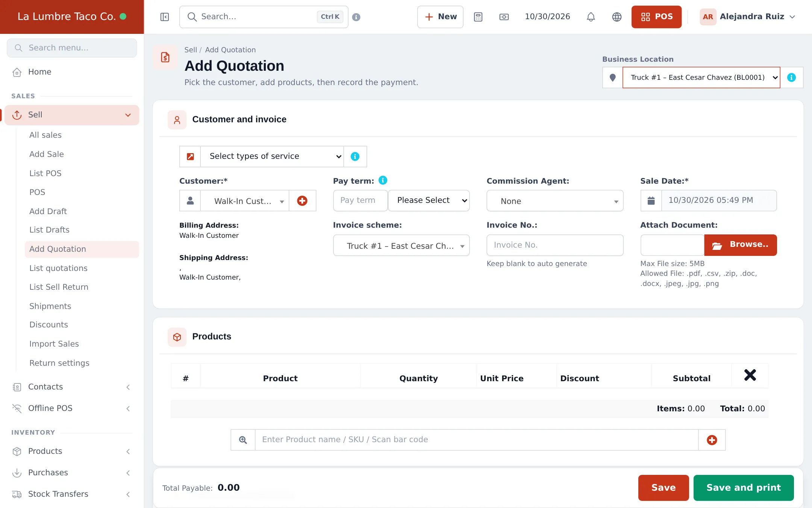Expand the Contacts menu
Viewport: 812px width, 508px height.
[72, 387]
